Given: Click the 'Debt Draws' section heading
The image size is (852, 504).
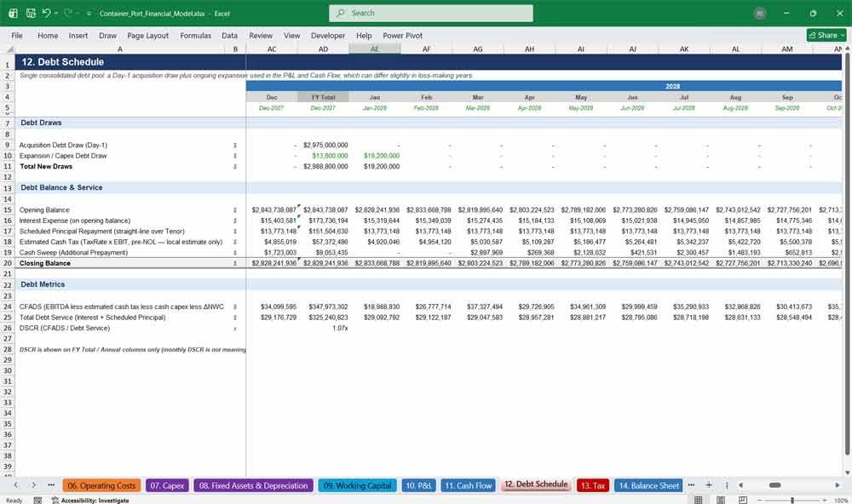Looking at the screenshot, I should (x=41, y=123).
